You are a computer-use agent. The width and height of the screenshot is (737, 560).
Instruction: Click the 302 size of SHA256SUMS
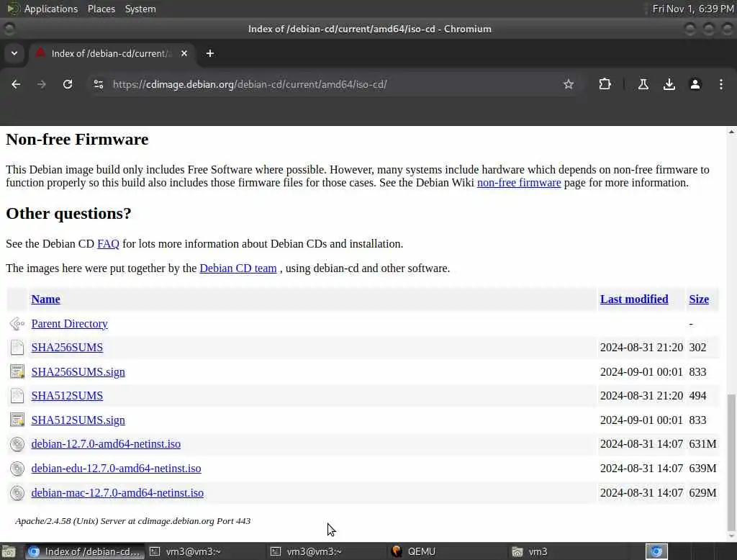click(697, 348)
